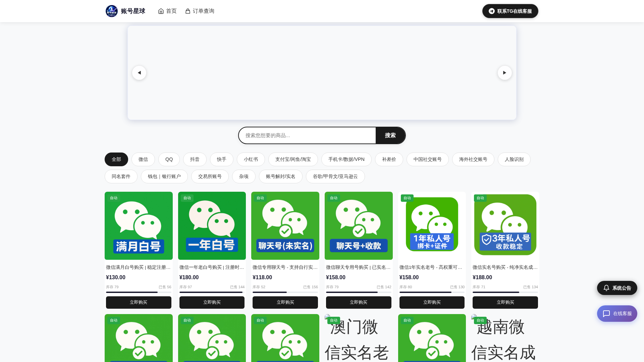Image resolution: width=644 pixels, height=362 pixels.
Task: Contact TG online support button
Action: [510, 11]
